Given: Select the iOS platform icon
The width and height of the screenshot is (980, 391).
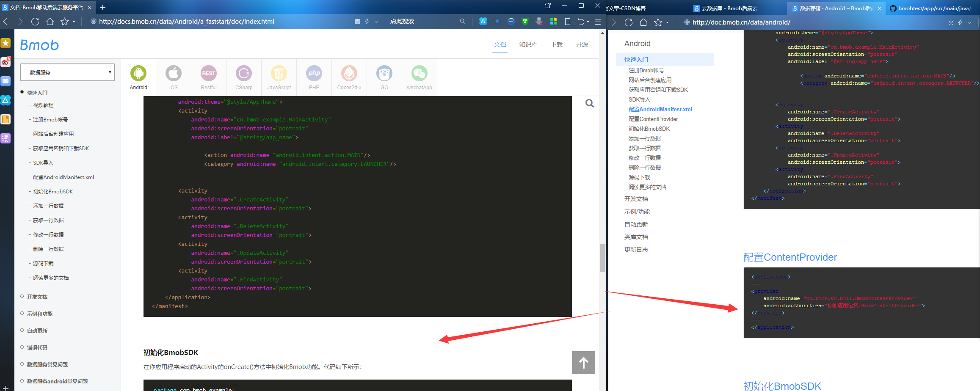Looking at the screenshot, I should 174,73.
